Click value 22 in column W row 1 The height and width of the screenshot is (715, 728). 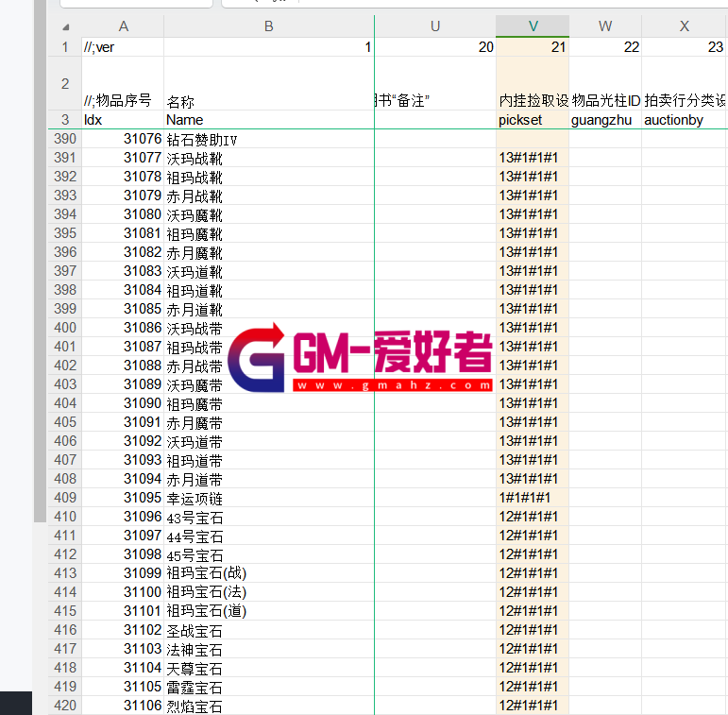(x=605, y=47)
